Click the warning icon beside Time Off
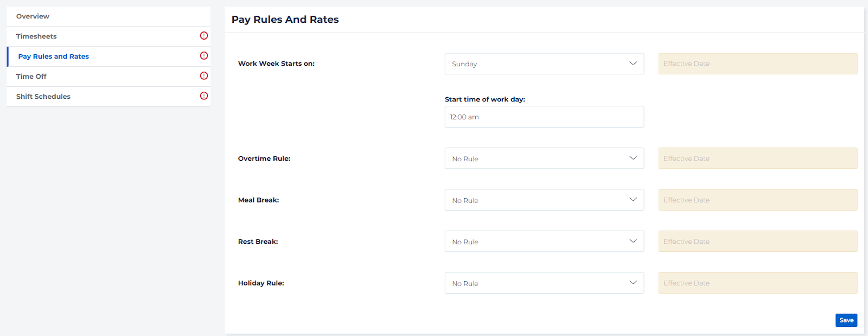This screenshot has width=868, height=336. [x=204, y=76]
